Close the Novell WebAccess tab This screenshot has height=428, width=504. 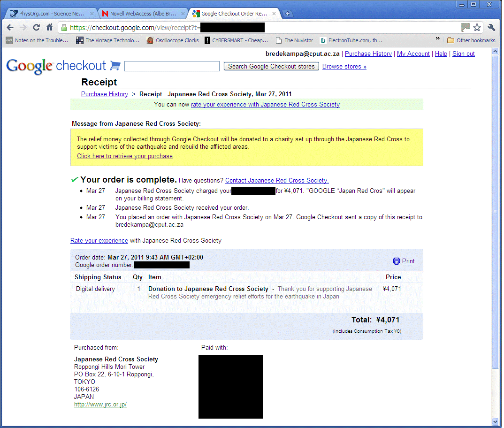pyautogui.click(x=183, y=14)
